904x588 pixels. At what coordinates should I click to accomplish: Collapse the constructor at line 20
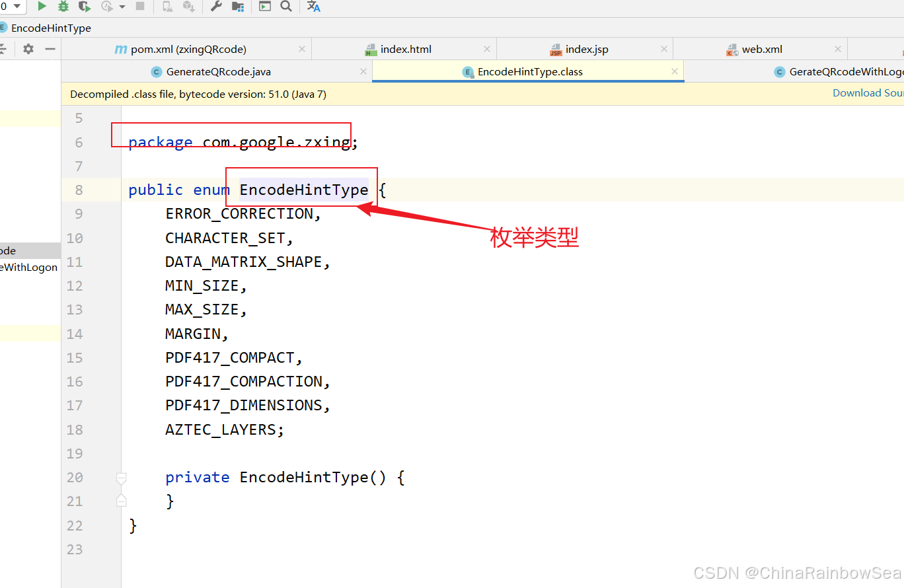(121, 477)
